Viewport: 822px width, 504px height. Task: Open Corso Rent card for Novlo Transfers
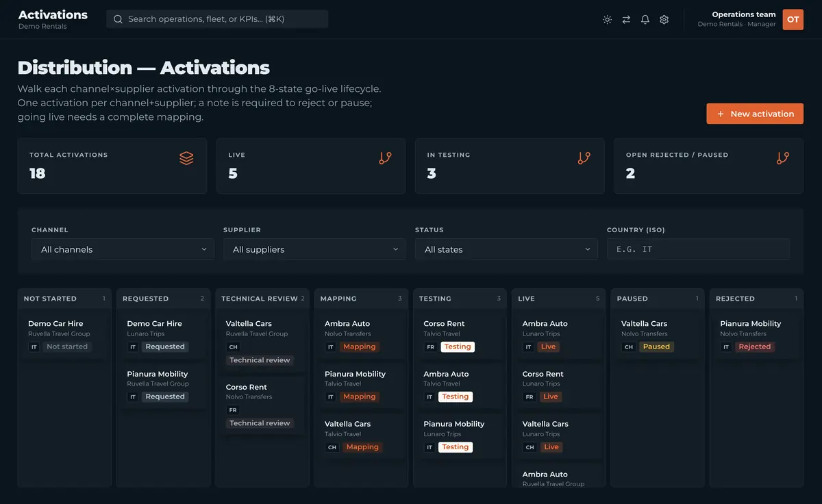(262, 405)
